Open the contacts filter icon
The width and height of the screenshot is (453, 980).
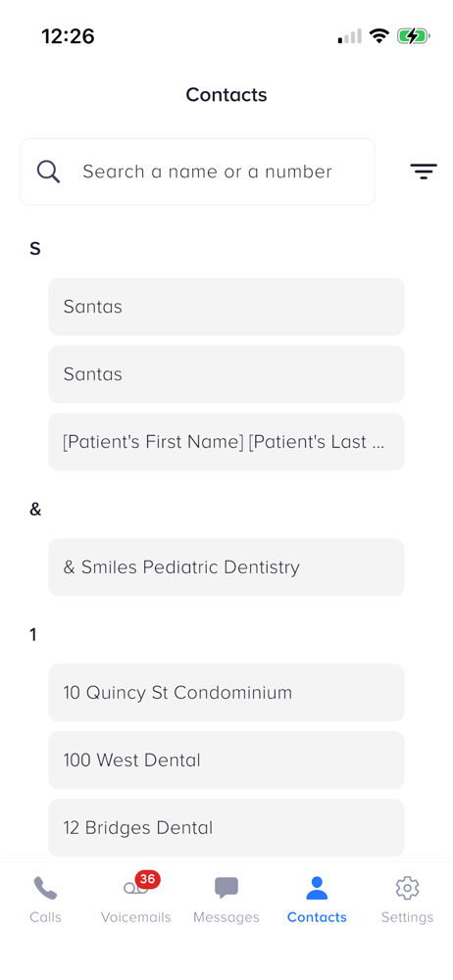click(x=424, y=171)
